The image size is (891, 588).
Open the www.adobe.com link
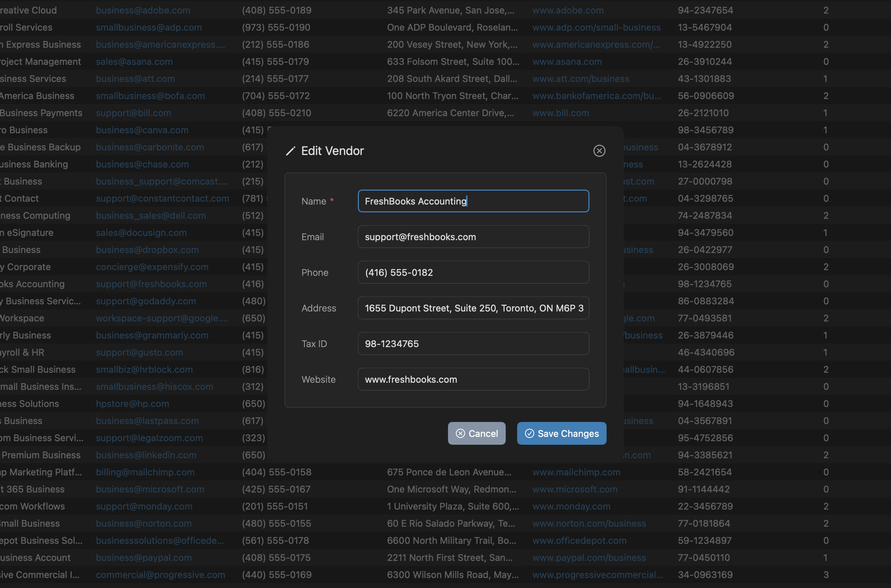point(567,10)
